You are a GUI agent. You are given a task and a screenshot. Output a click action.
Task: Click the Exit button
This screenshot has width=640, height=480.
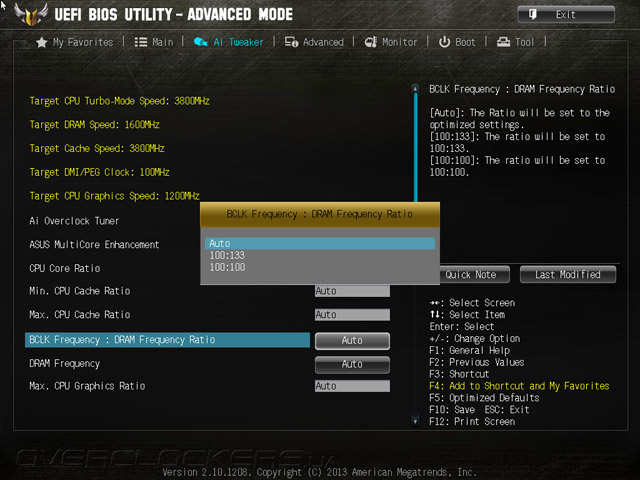(x=566, y=15)
